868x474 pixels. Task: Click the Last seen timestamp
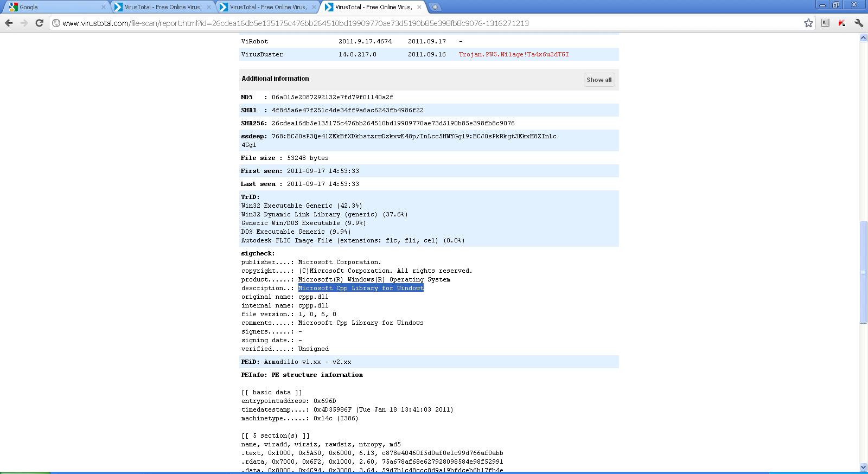point(323,184)
